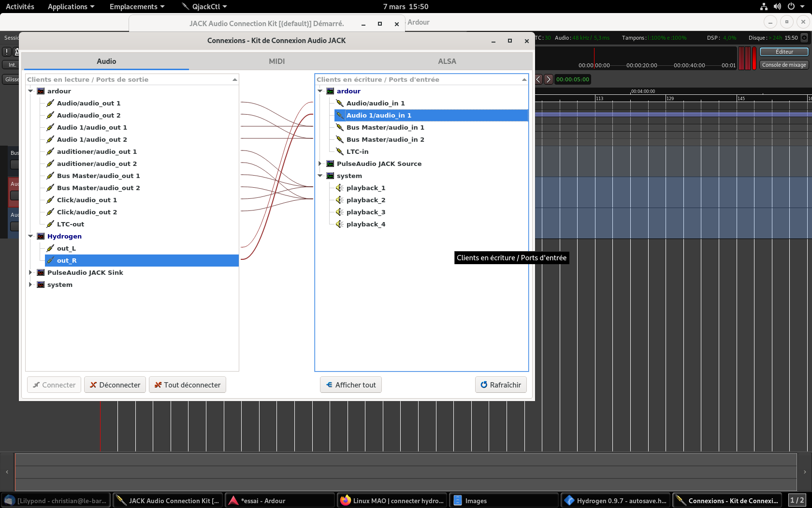Click the plug icon of Click/audio_out 2
Image resolution: width=812 pixels, height=508 pixels.
point(50,212)
